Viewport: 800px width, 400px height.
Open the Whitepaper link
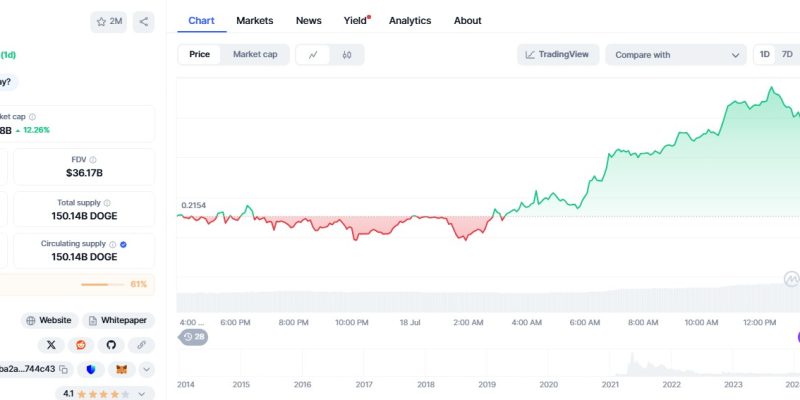tap(118, 320)
